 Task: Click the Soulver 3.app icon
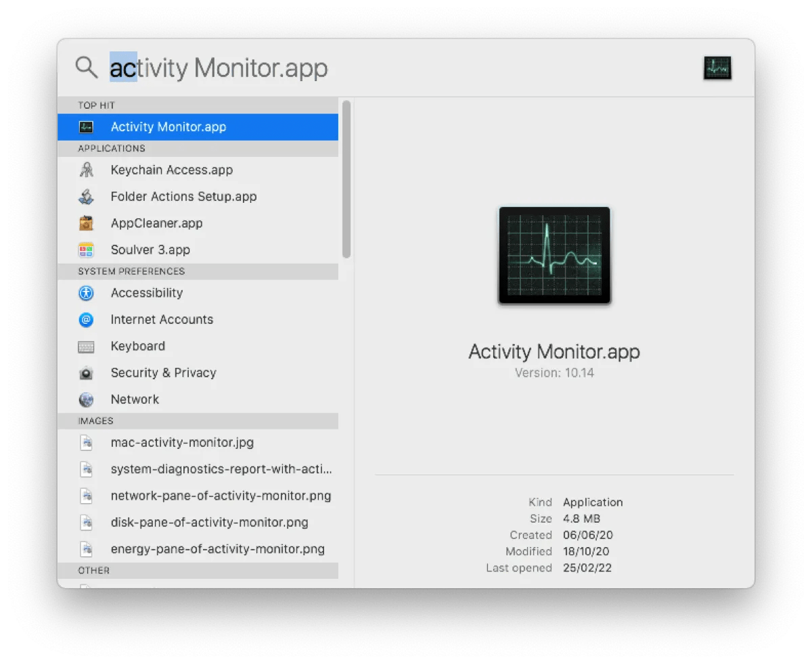pyautogui.click(x=86, y=249)
